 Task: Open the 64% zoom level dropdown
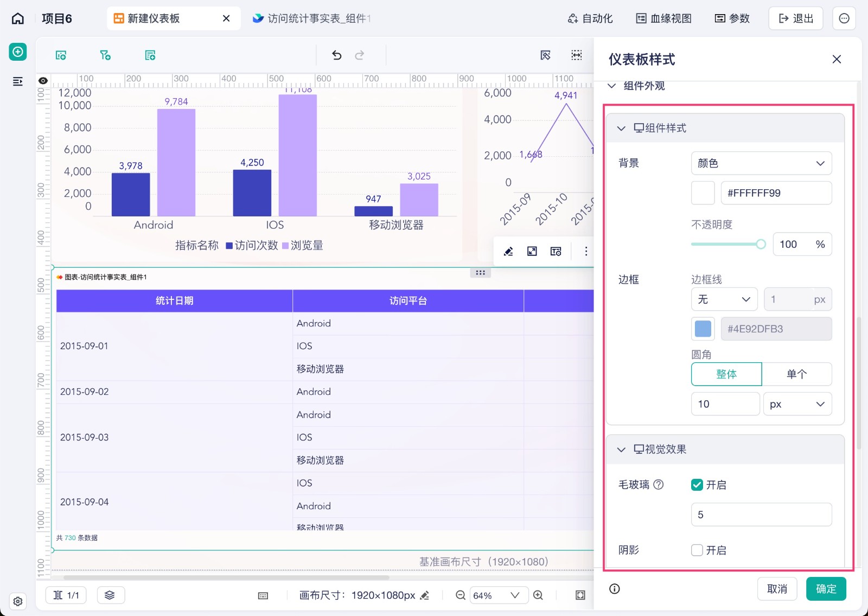click(499, 595)
